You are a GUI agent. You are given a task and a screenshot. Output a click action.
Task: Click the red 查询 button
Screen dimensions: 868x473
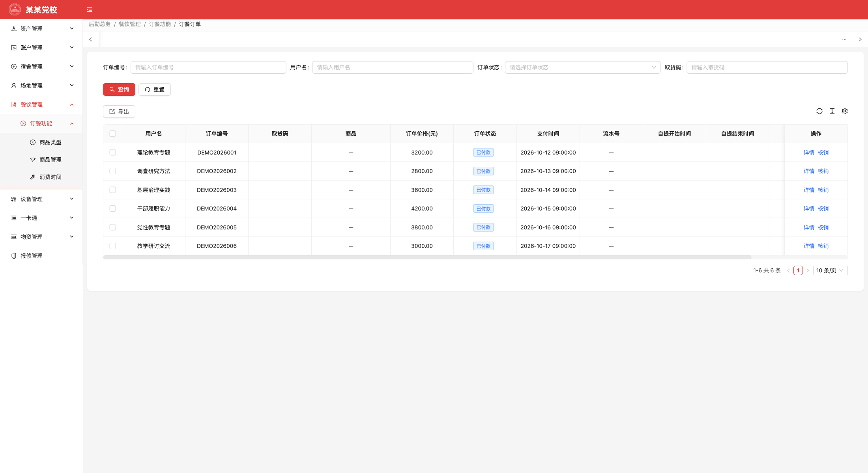click(x=119, y=89)
